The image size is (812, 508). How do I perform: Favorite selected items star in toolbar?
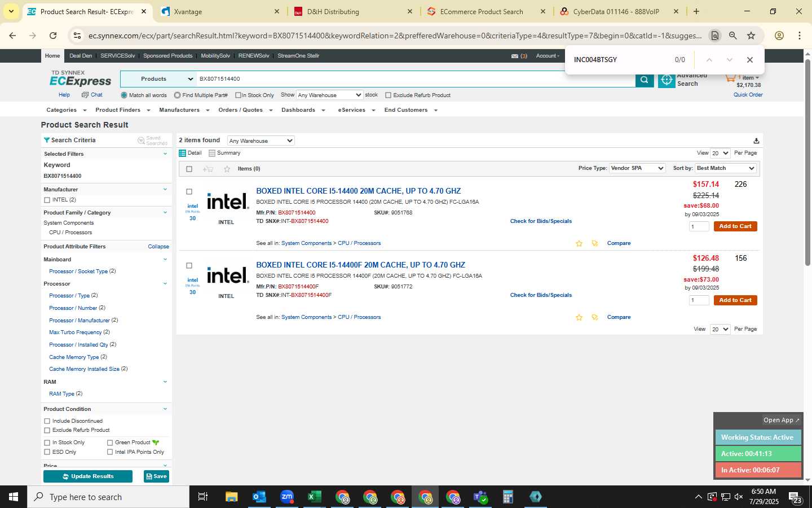(x=227, y=169)
